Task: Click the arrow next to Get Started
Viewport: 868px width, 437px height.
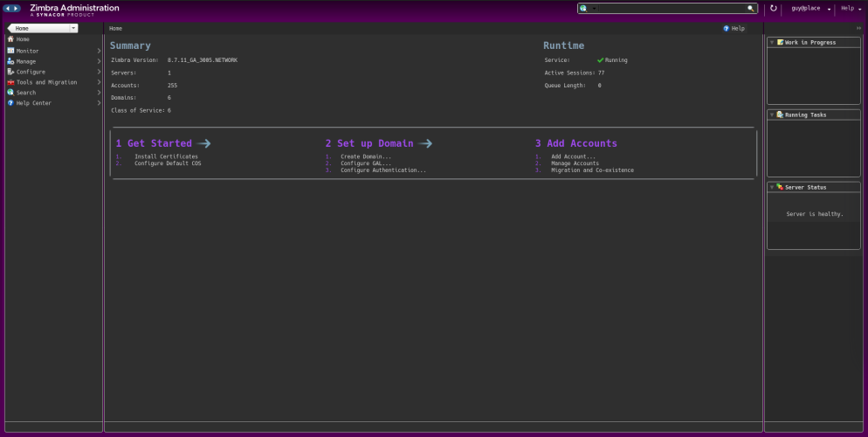Action: click(203, 143)
